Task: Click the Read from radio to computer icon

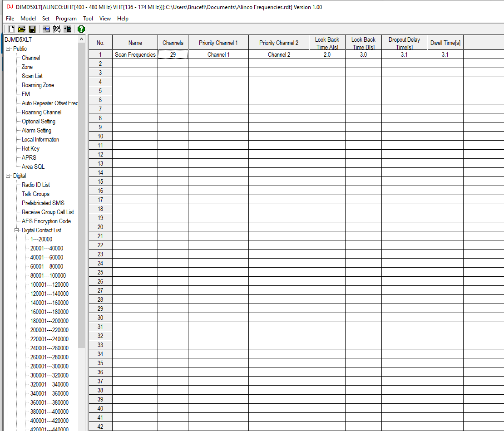Action: click(46, 29)
